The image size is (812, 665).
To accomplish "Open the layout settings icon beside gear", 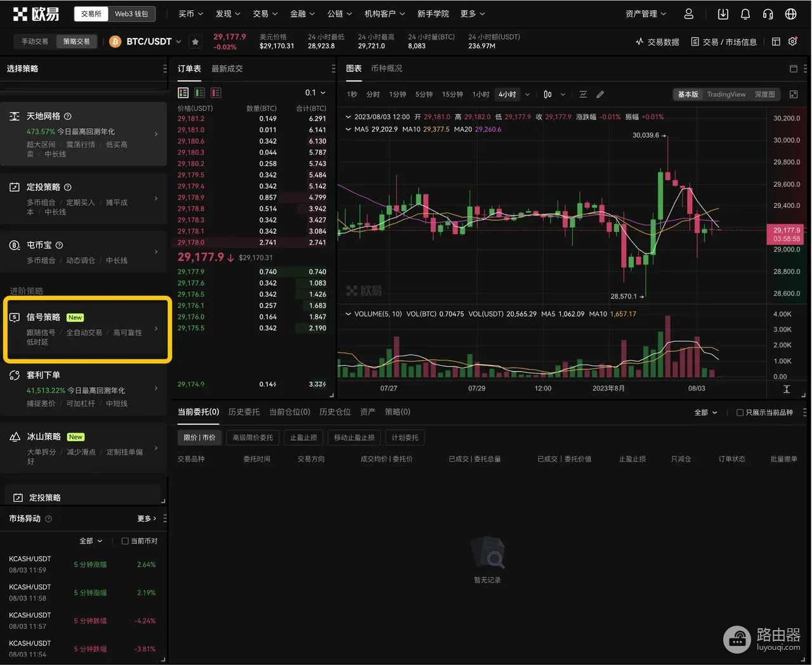I will coord(776,42).
